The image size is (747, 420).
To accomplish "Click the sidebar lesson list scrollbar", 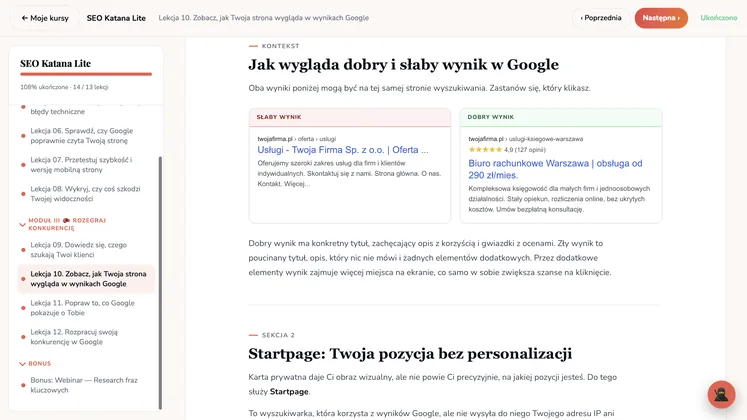I will 160,283.
